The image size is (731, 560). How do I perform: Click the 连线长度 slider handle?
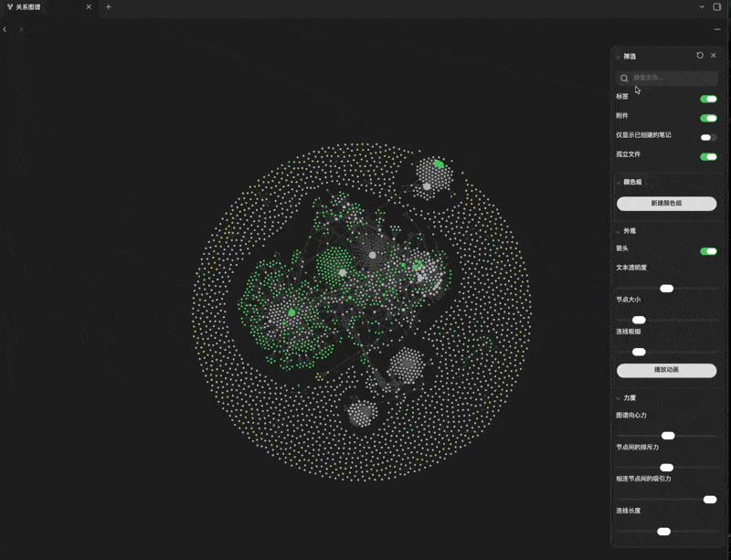[x=664, y=532]
